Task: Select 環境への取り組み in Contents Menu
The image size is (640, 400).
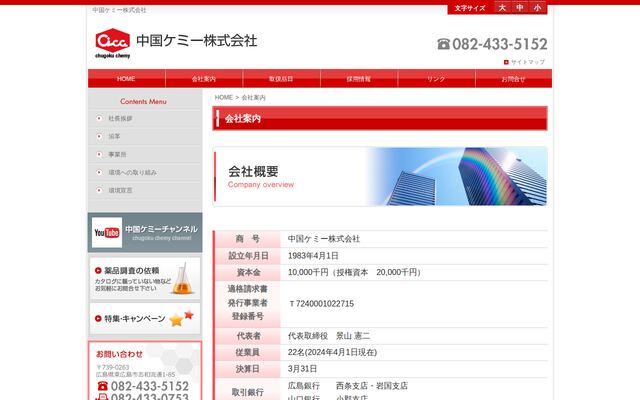Action: [x=132, y=172]
